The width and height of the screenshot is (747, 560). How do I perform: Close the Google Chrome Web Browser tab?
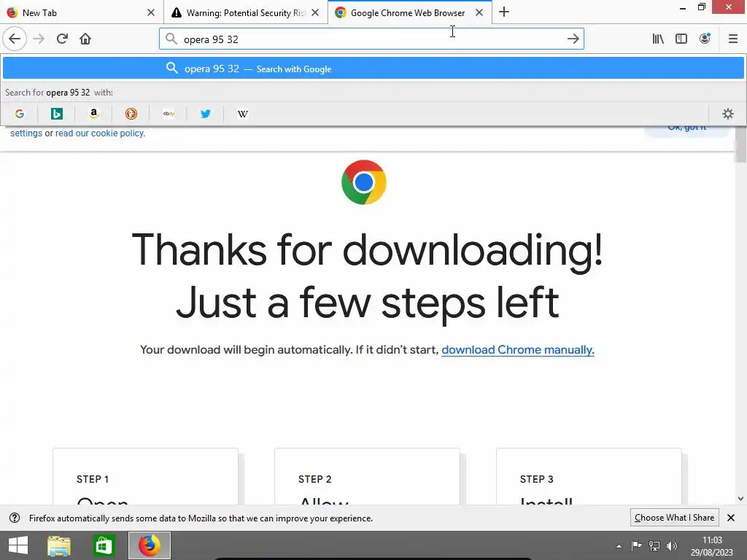(x=479, y=12)
